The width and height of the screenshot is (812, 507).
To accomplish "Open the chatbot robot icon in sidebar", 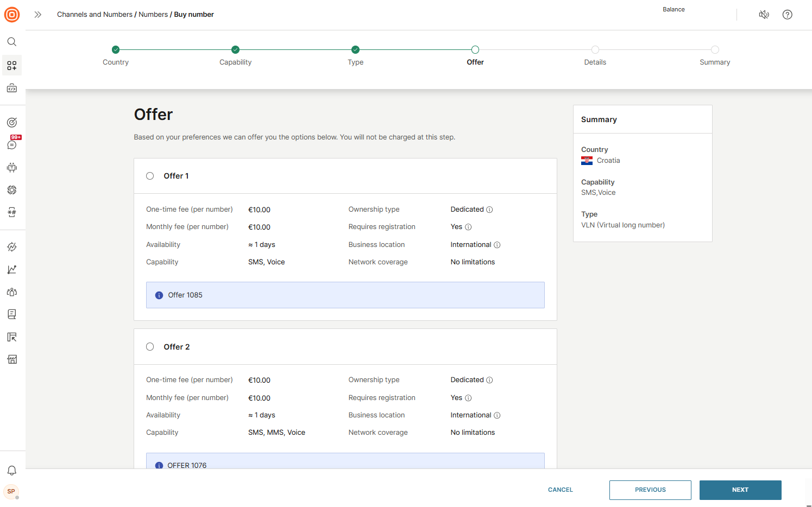I will coord(12,167).
